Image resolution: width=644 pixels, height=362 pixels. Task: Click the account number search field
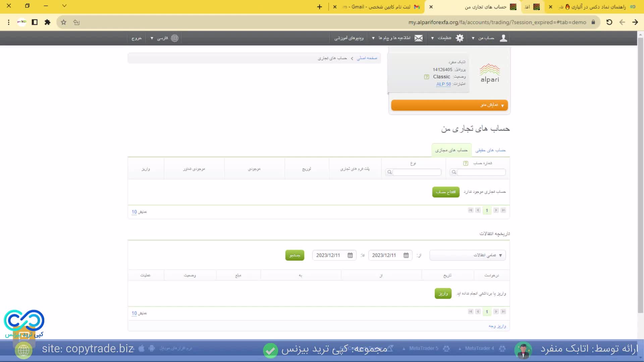click(481, 172)
